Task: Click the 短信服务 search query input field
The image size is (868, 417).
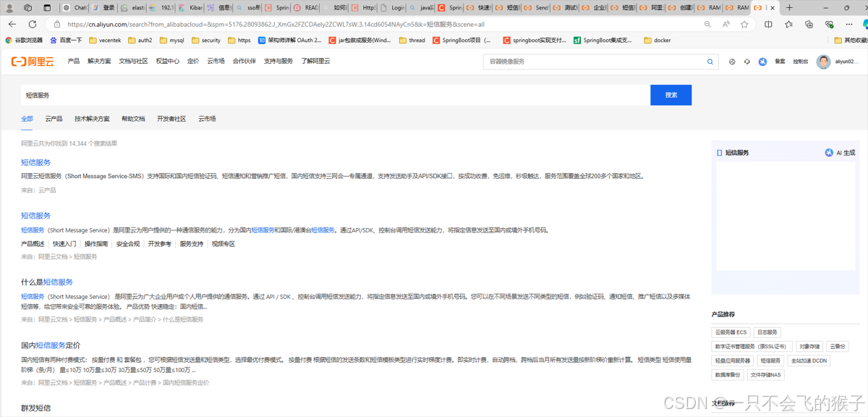Action: coord(336,95)
